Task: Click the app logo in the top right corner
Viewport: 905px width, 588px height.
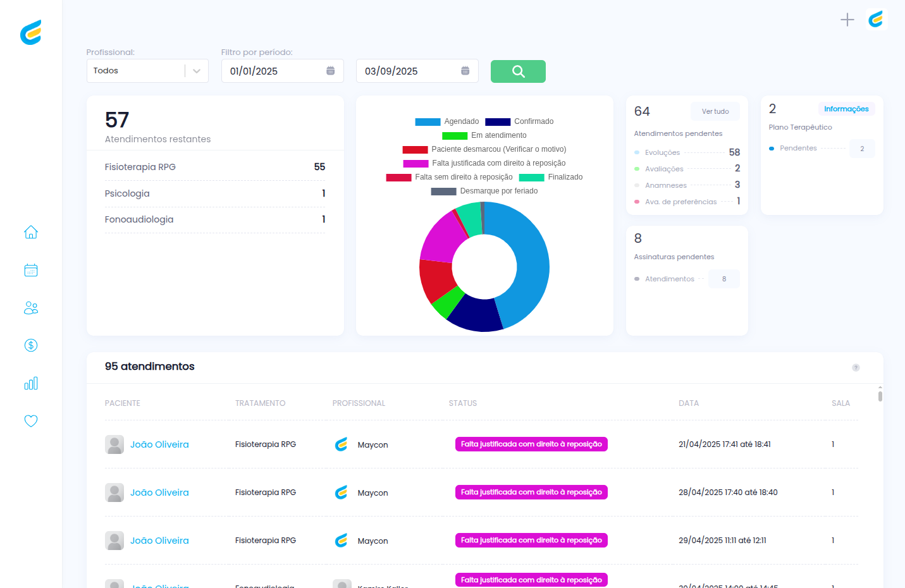Action: [876, 20]
